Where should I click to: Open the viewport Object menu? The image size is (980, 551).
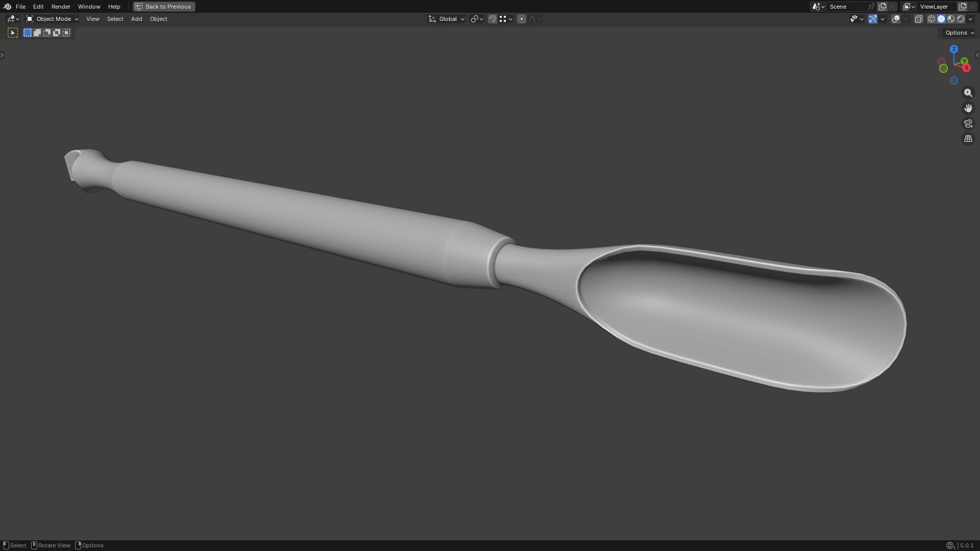[158, 19]
